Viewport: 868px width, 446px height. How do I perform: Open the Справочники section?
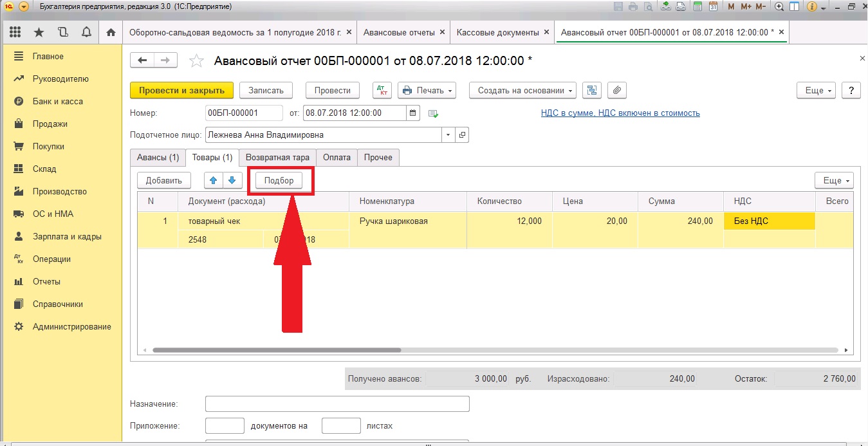58,304
